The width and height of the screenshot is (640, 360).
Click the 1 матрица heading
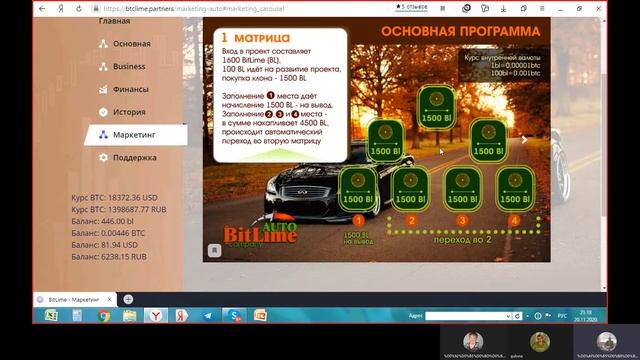click(256, 38)
